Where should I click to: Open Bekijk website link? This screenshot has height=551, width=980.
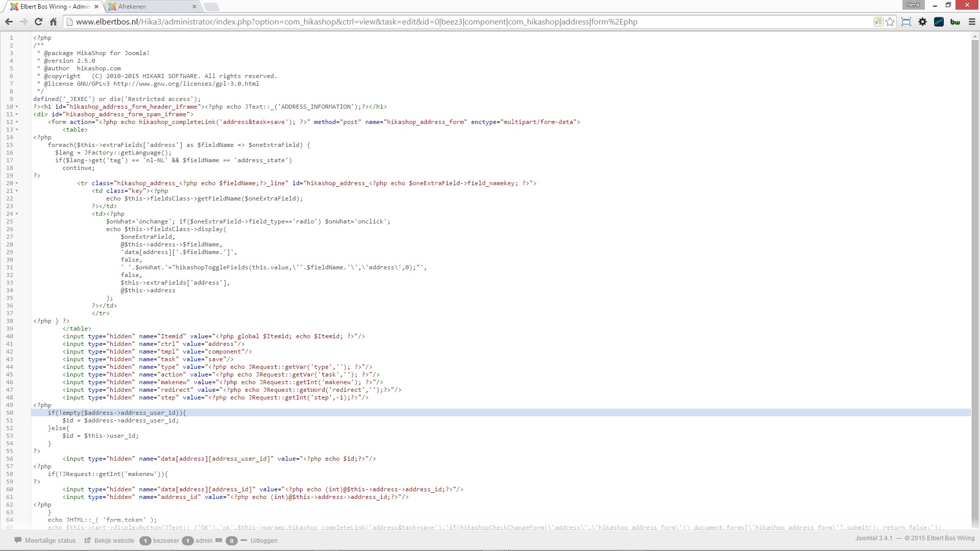114,540
